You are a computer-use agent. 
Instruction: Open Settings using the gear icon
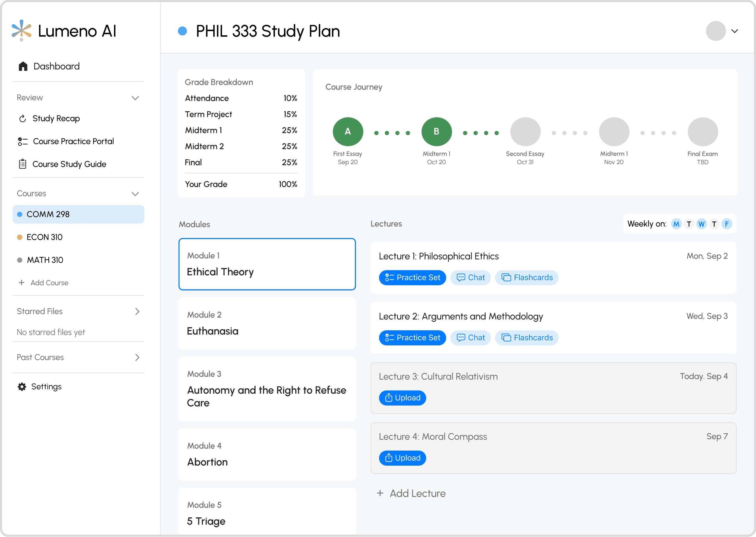tap(22, 387)
